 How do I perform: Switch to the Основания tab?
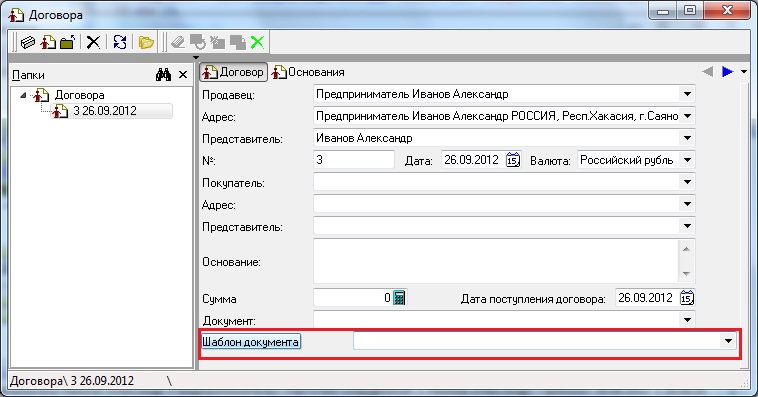tap(308, 73)
